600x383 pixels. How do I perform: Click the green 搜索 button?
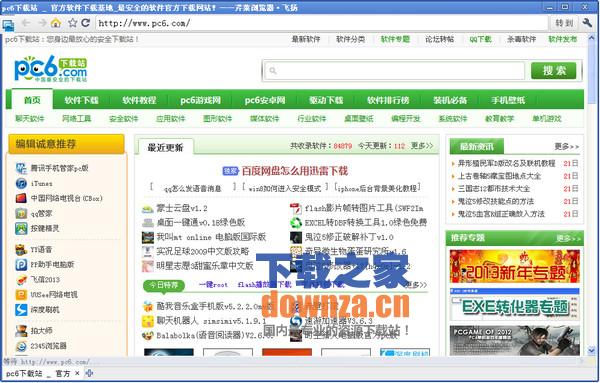554,70
